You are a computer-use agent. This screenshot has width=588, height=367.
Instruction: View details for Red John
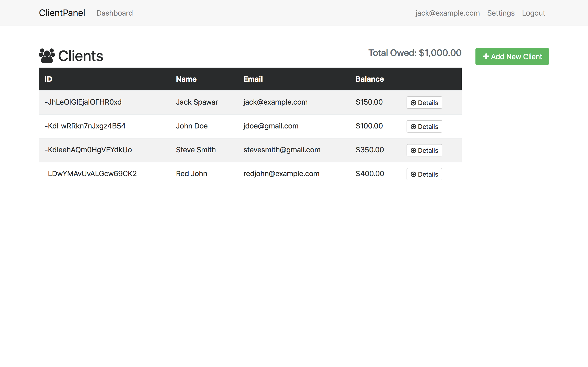[x=424, y=174]
